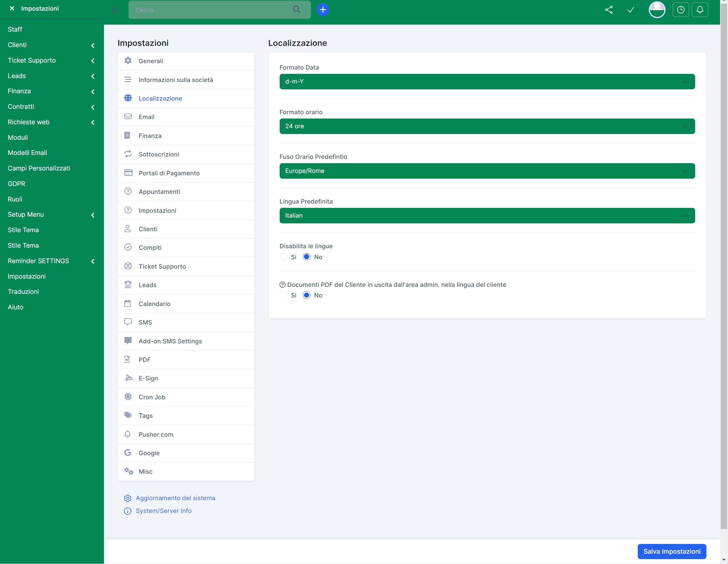Open the notifications bell icon
Viewport: 728px width, 564px height.
pyautogui.click(x=700, y=10)
